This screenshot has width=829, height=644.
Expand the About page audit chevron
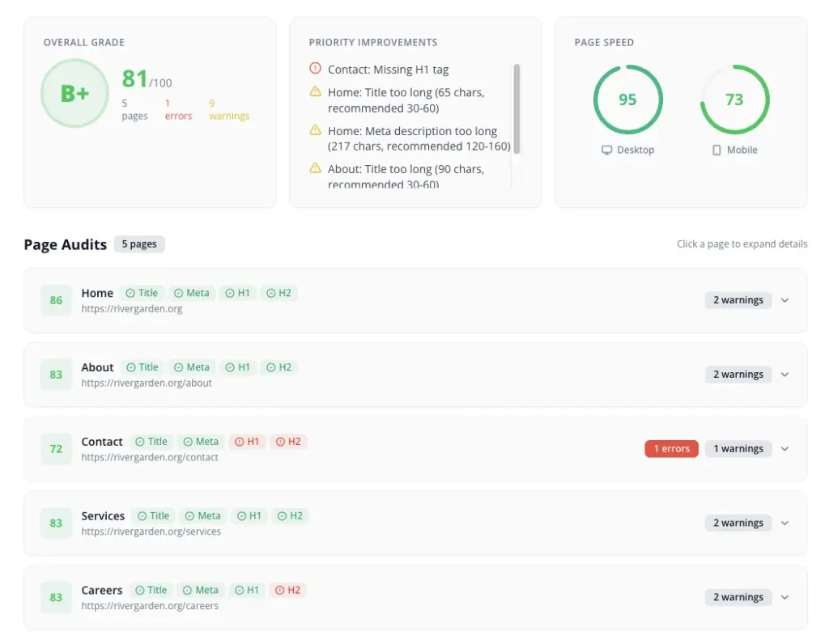pos(784,375)
